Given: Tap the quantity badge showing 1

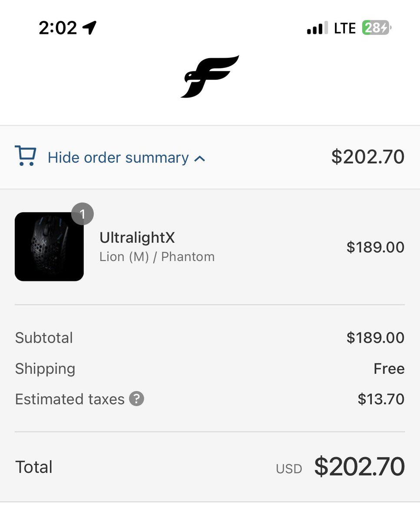Looking at the screenshot, I should [x=83, y=214].
